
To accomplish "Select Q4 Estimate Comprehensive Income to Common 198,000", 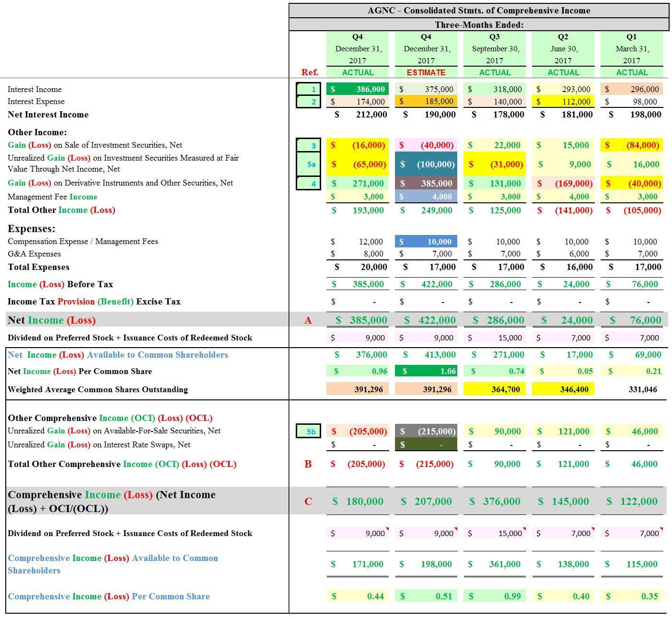I will coord(426,564).
